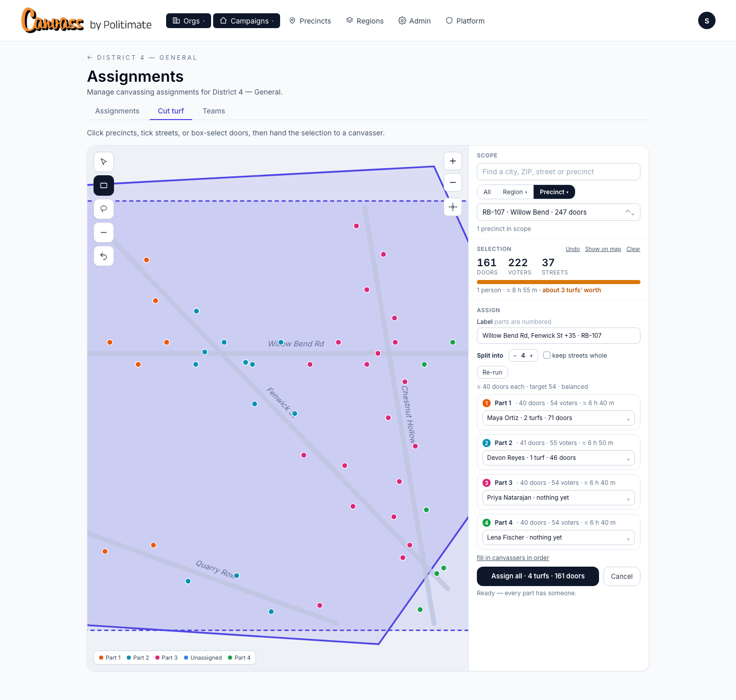Screen dimensions: 736x700
Task: Click the green Part 4 number badge
Action: 487,523
